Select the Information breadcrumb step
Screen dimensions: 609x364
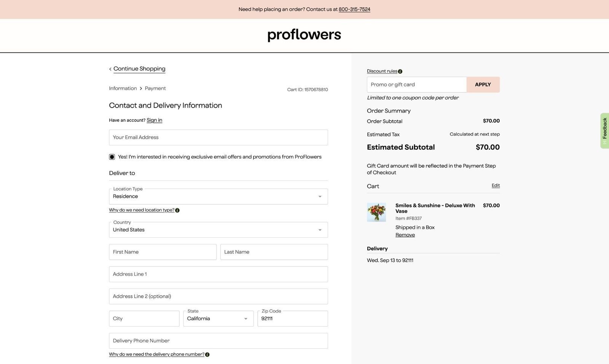[123, 88]
